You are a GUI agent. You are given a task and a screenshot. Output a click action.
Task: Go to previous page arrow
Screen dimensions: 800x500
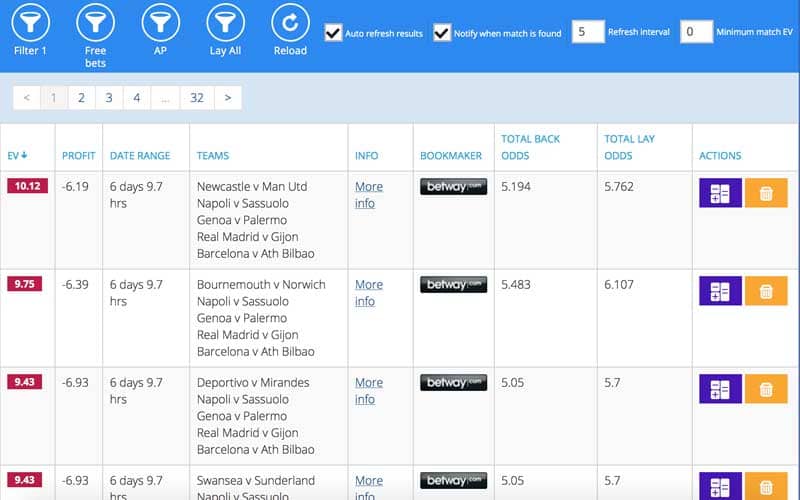27,97
